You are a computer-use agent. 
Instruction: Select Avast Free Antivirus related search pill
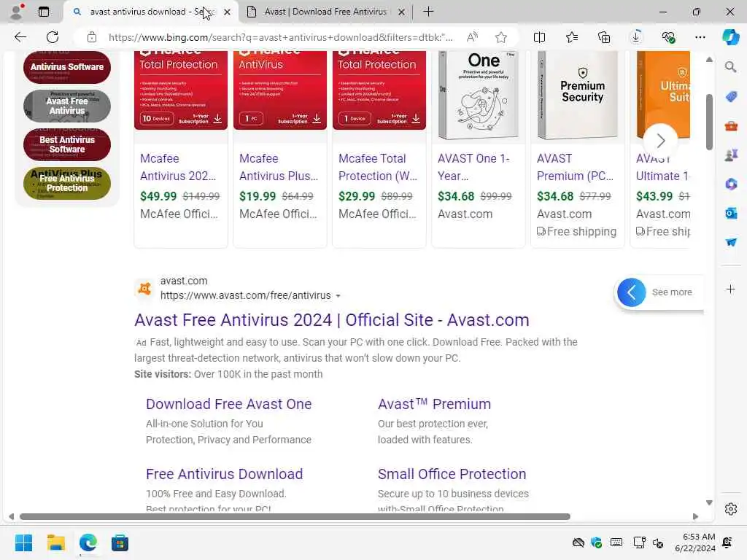coord(66,106)
